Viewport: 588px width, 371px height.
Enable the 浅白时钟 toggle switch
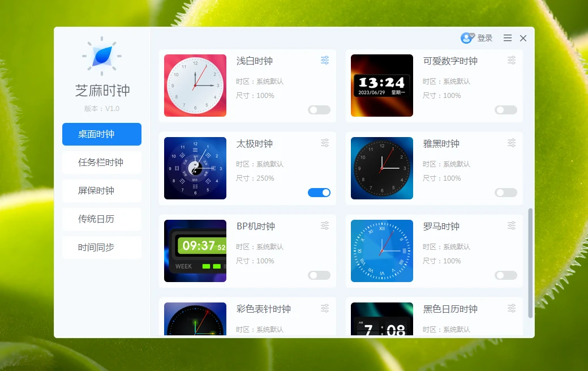(x=319, y=110)
